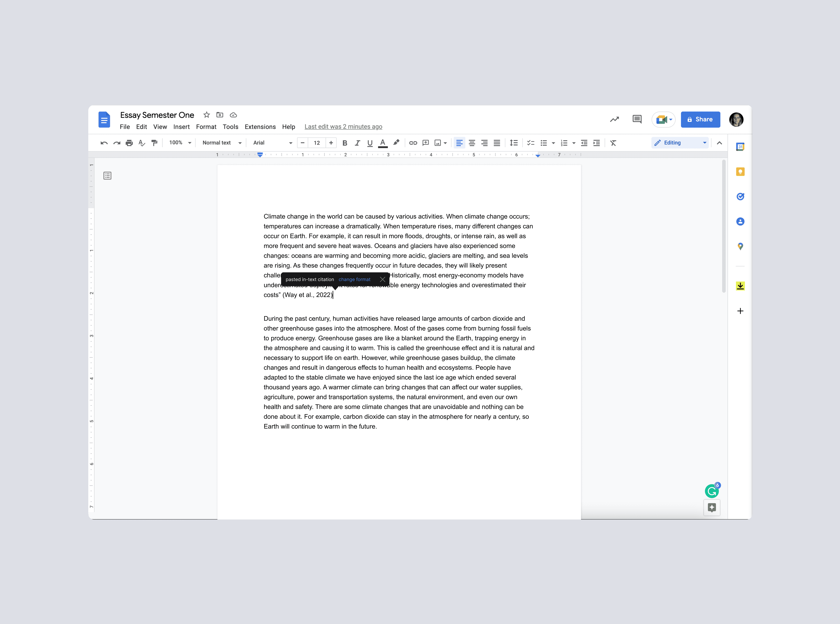Open the comment history icon
The image size is (840, 624).
(637, 119)
